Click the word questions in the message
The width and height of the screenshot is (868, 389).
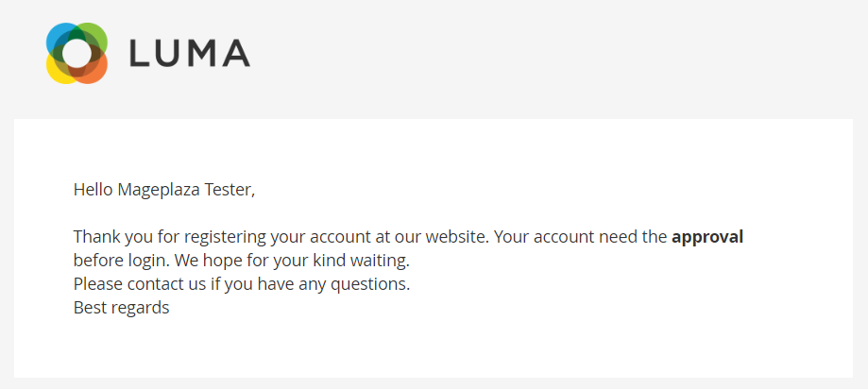tap(373, 283)
